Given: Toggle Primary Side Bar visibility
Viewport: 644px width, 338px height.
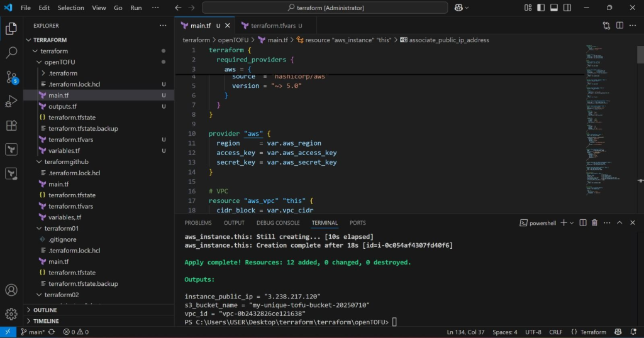Looking at the screenshot, I should tap(541, 8).
